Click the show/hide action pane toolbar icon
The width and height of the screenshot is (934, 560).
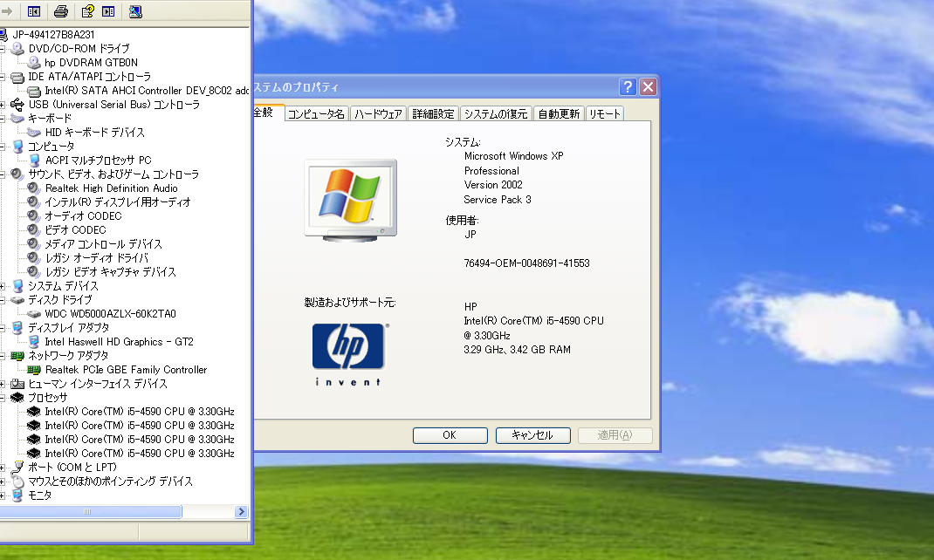108,11
